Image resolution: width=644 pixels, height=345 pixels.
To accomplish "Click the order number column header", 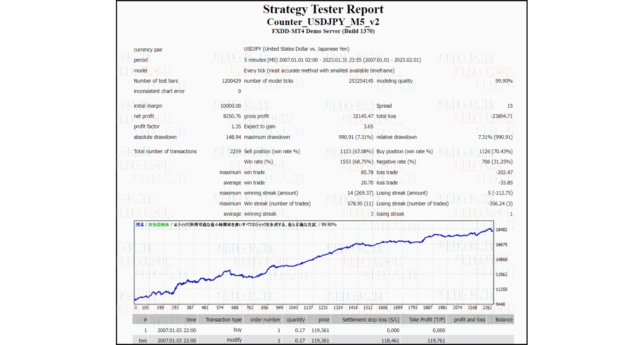I will tap(265, 320).
